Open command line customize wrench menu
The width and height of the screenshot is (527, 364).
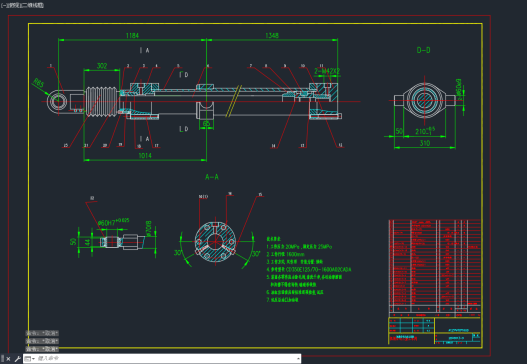pyautogui.click(x=17, y=359)
